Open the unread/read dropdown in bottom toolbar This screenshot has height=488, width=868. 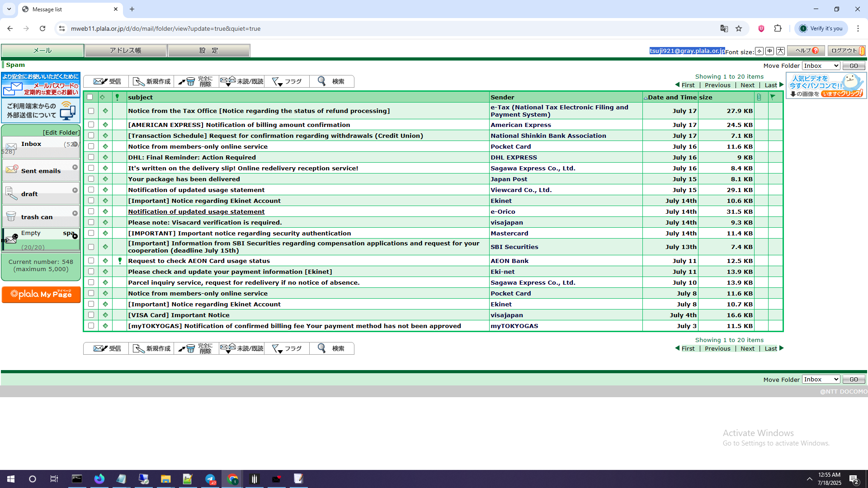pos(242,348)
